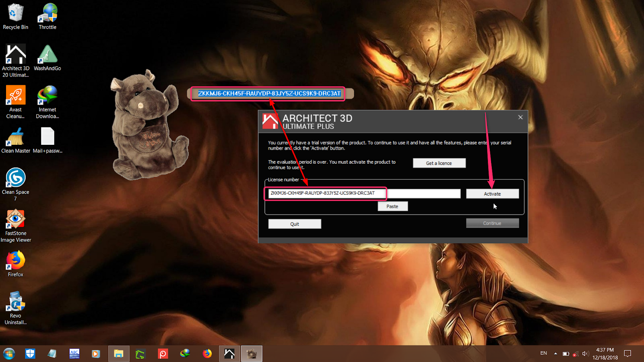
Task: Close the Architect 3D activation dialog
Action: [520, 117]
